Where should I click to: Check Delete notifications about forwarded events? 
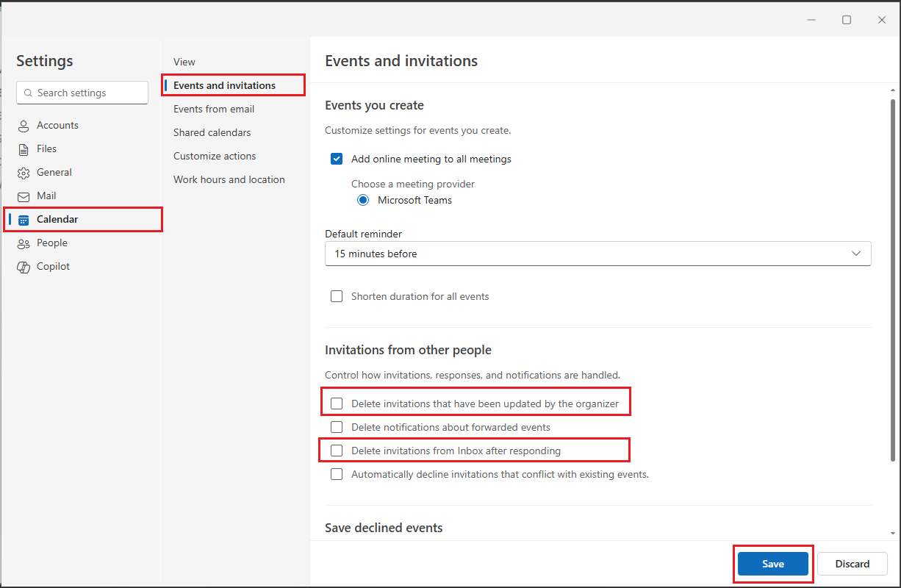click(x=337, y=427)
